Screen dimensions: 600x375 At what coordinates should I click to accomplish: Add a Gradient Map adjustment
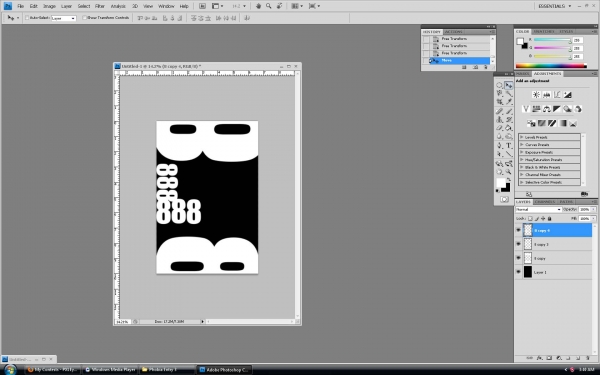click(x=562, y=123)
